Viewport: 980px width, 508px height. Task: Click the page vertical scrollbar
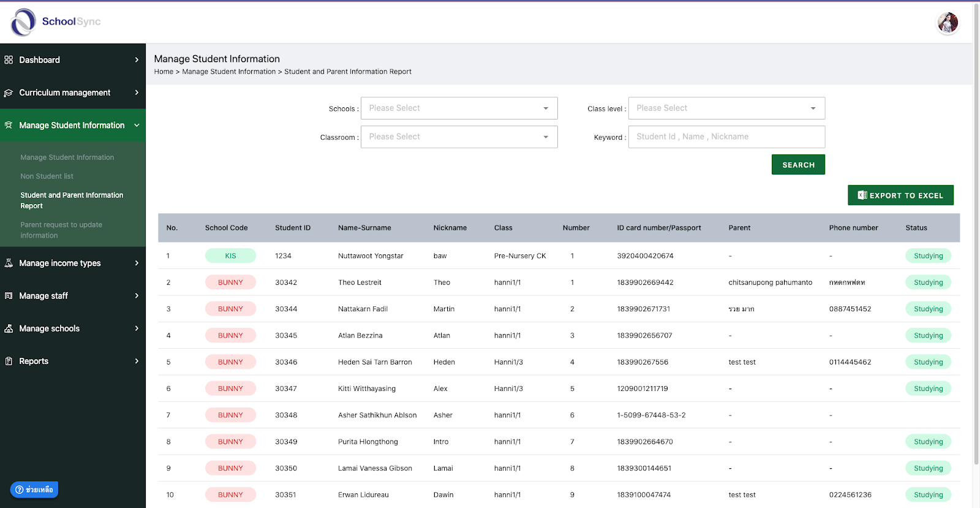point(976,233)
